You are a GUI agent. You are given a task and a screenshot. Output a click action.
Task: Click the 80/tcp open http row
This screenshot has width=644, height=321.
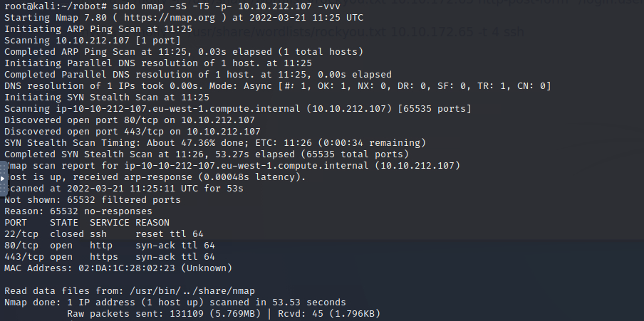pos(110,246)
